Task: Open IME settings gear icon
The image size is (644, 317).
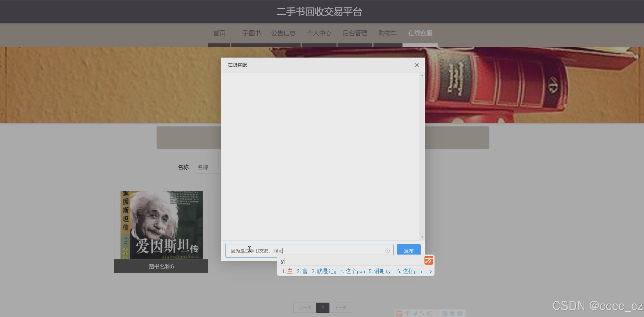Action: [x=460, y=313]
